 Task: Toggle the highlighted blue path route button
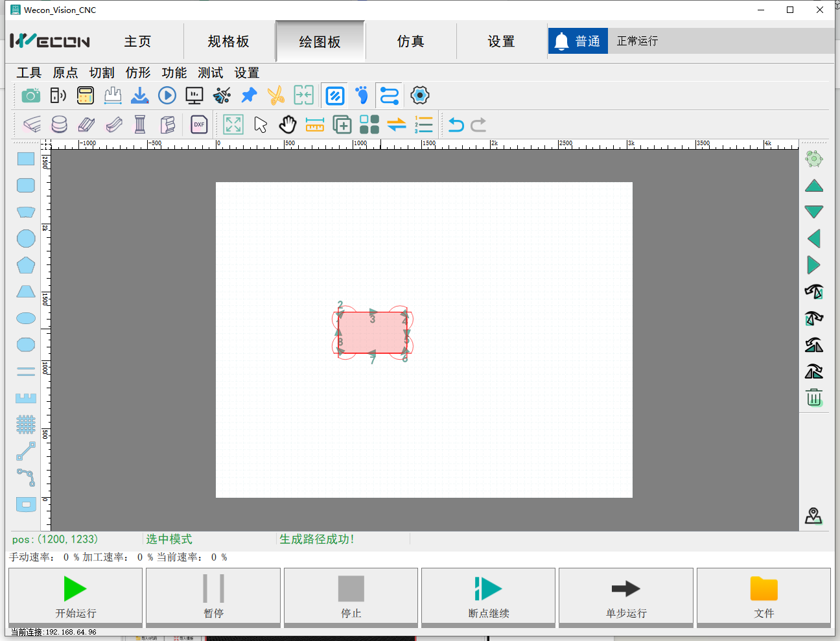[389, 96]
